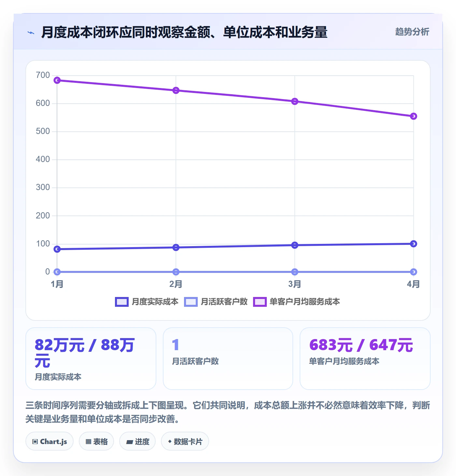Click the 3月 point of 月度实际成本 line
Viewport: 456px width, 476px height.
coord(295,245)
